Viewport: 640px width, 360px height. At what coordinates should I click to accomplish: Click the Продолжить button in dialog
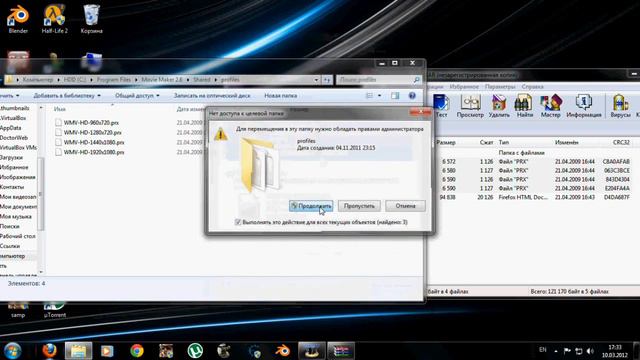pyautogui.click(x=311, y=206)
